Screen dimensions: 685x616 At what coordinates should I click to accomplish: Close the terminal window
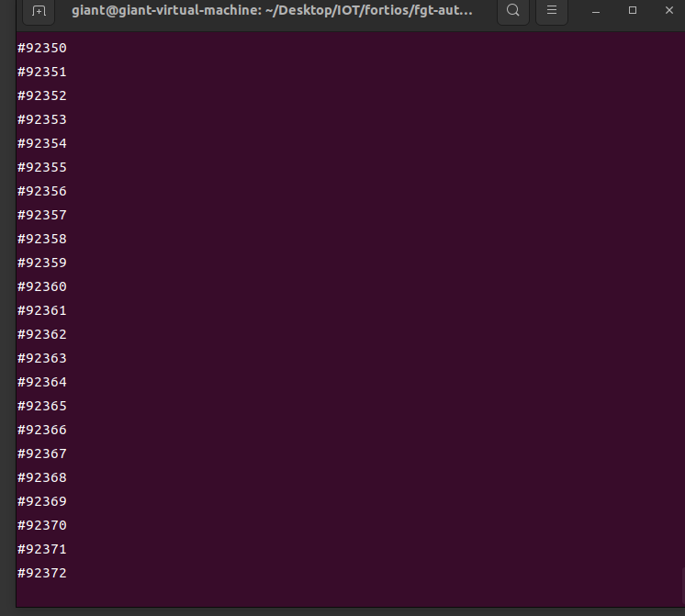click(x=669, y=10)
